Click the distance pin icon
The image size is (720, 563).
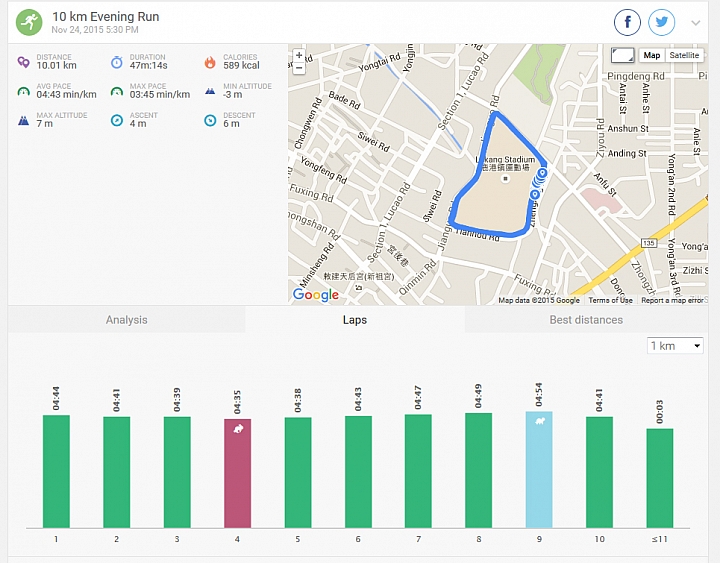(x=23, y=62)
